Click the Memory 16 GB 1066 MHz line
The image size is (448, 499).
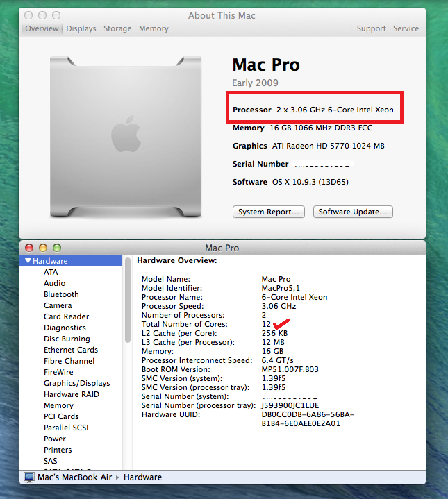coord(303,128)
